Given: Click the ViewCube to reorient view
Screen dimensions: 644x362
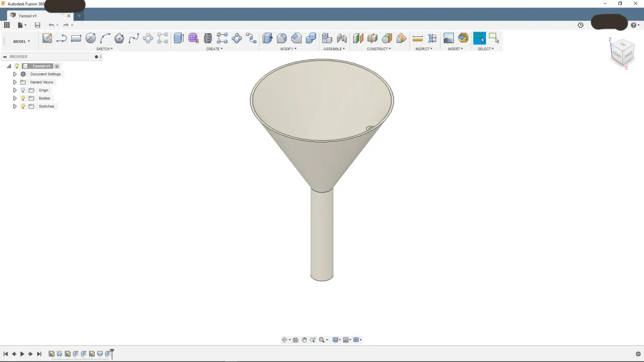Looking at the screenshot, I should tap(622, 52).
